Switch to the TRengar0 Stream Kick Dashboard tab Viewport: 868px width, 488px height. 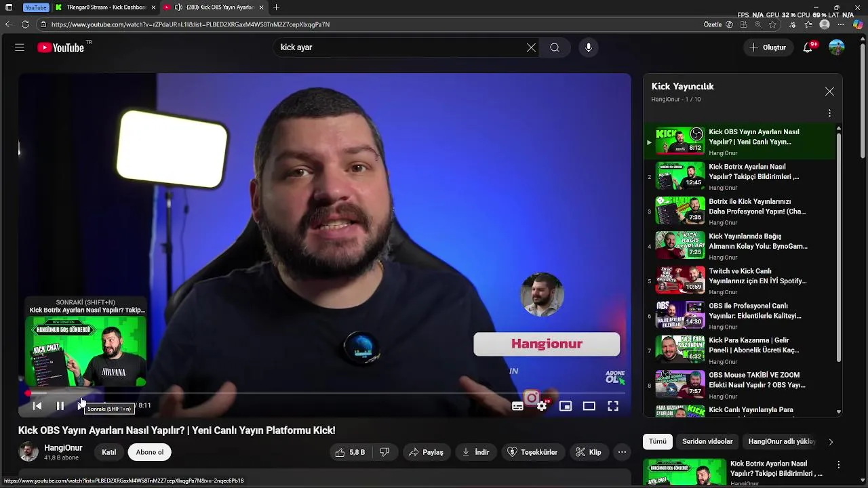click(105, 7)
